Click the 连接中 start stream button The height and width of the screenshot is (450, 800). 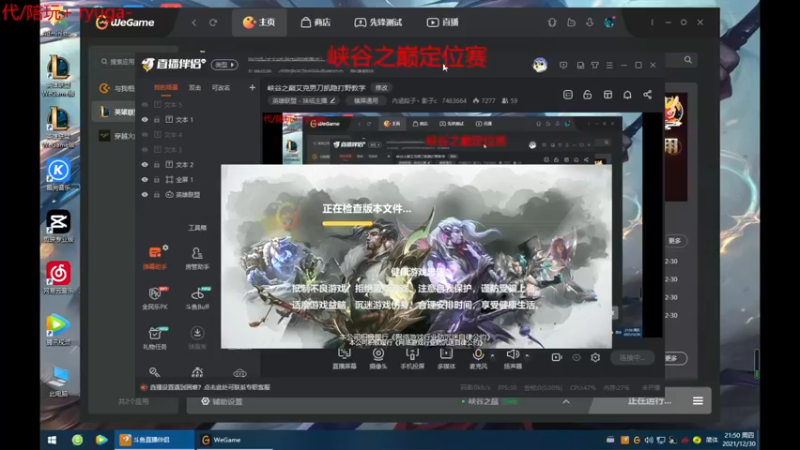632,358
